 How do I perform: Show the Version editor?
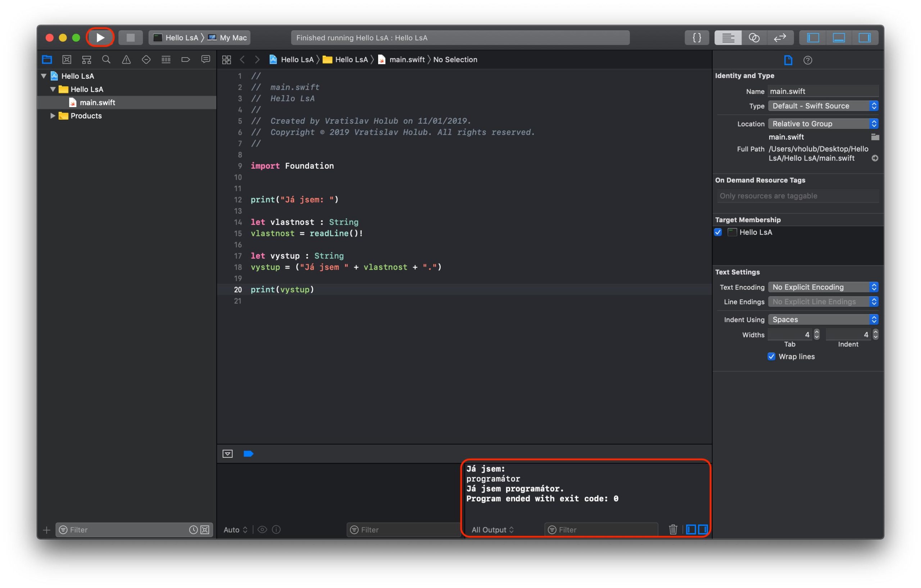pyautogui.click(x=780, y=37)
